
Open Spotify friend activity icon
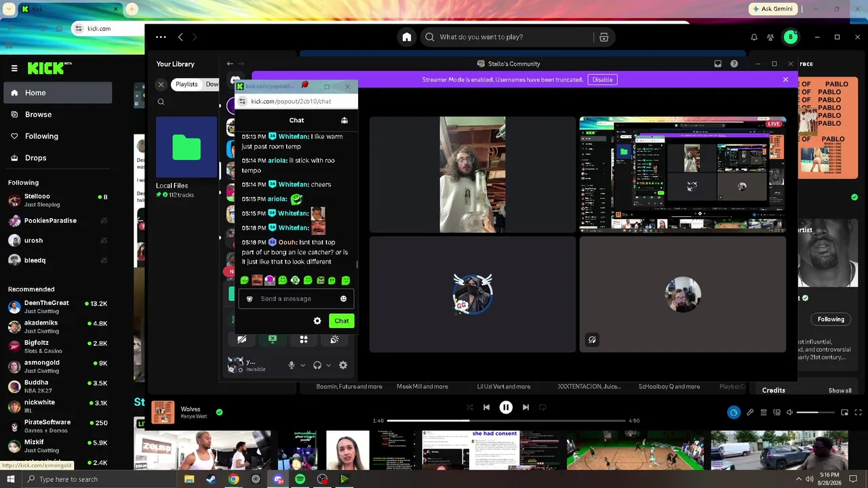pyautogui.click(x=770, y=37)
